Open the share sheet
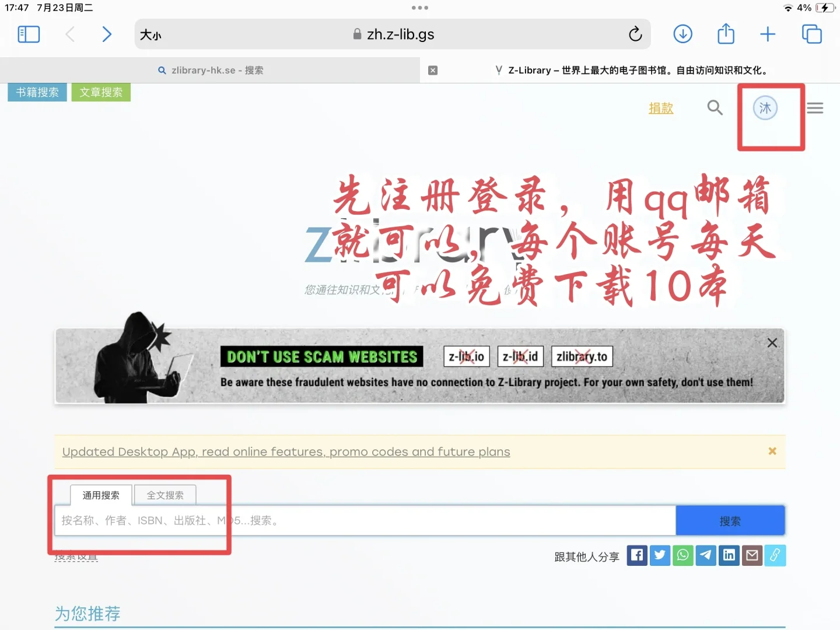Screen dimensions: 840x630 [726, 34]
